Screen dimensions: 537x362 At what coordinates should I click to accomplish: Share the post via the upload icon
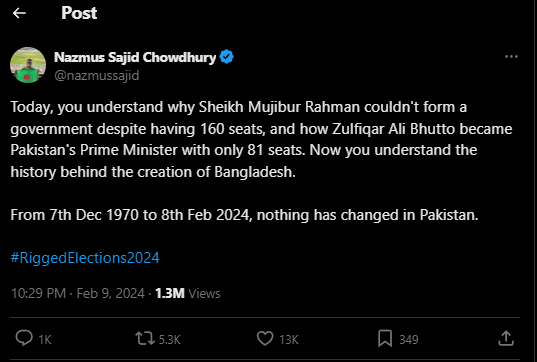point(506,338)
